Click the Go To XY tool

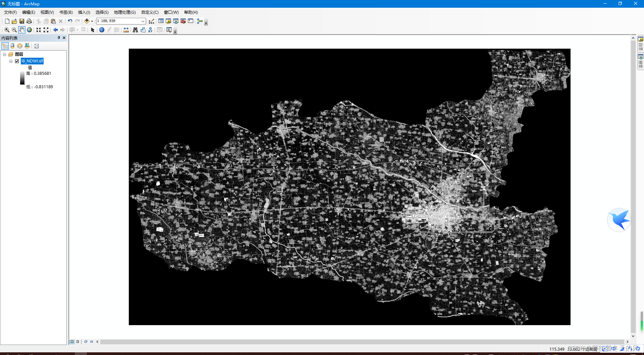150,30
